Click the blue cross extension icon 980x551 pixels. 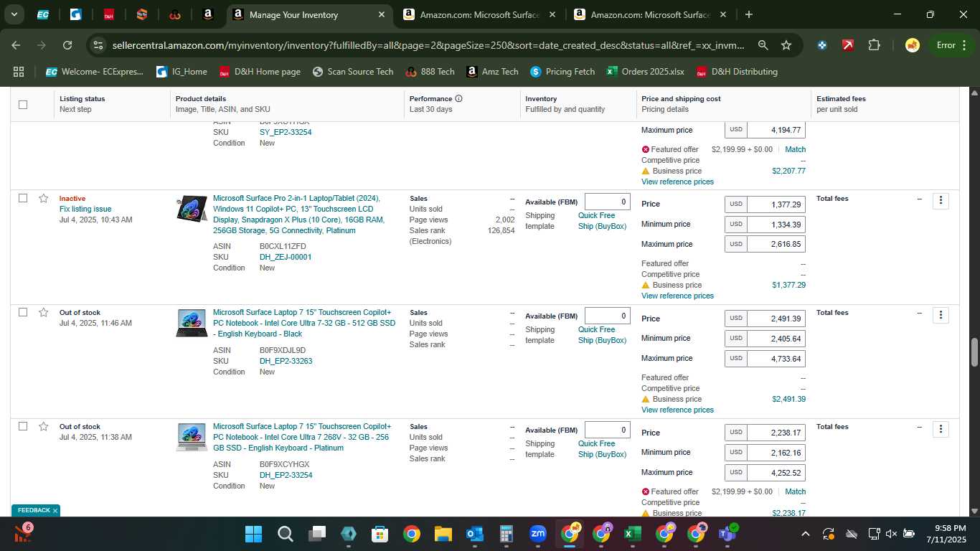click(x=822, y=45)
